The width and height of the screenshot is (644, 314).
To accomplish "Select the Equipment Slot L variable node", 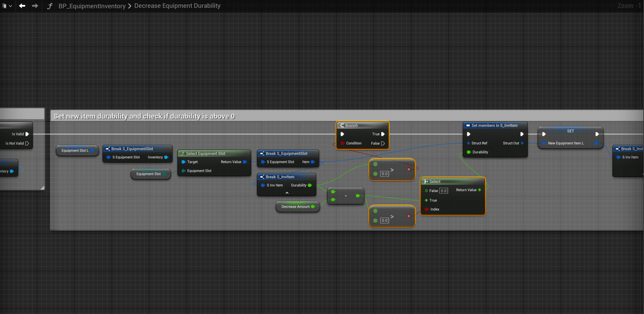I will tap(75, 151).
